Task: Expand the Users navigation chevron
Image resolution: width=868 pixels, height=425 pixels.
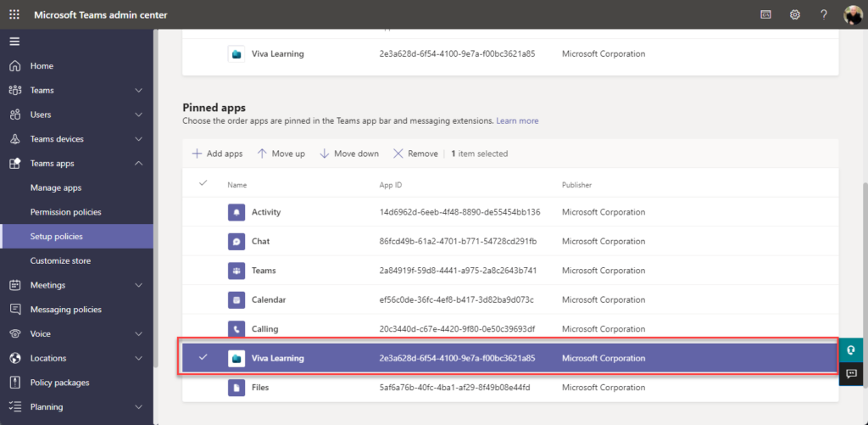Action: pyautogui.click(x=139, y=115)
